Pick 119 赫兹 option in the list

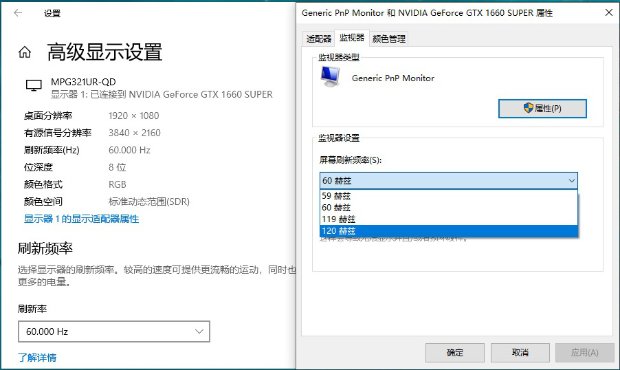[x=449, y=219]
